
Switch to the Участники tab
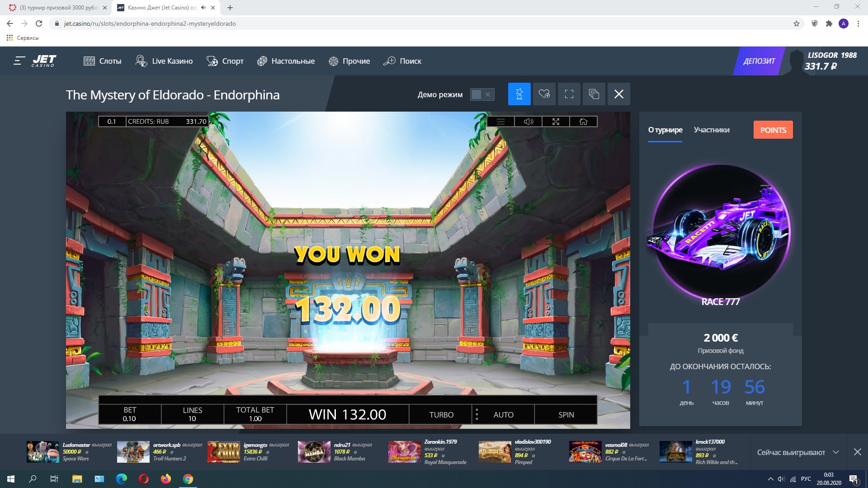click(x=711, y=130)
